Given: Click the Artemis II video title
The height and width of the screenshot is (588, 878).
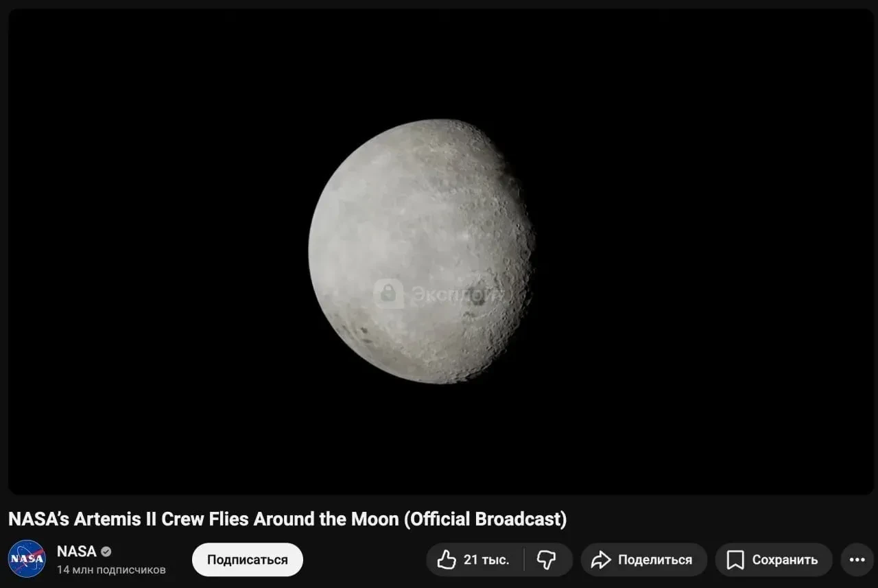Looking at the screenshot, I should click(287, 519).
